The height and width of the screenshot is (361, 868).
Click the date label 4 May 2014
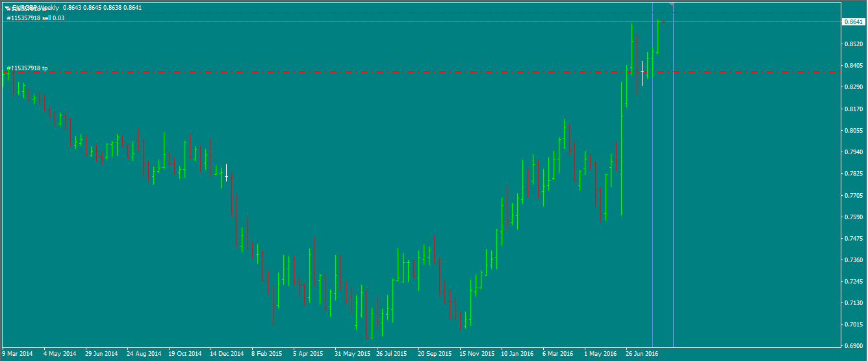[60, 354]
